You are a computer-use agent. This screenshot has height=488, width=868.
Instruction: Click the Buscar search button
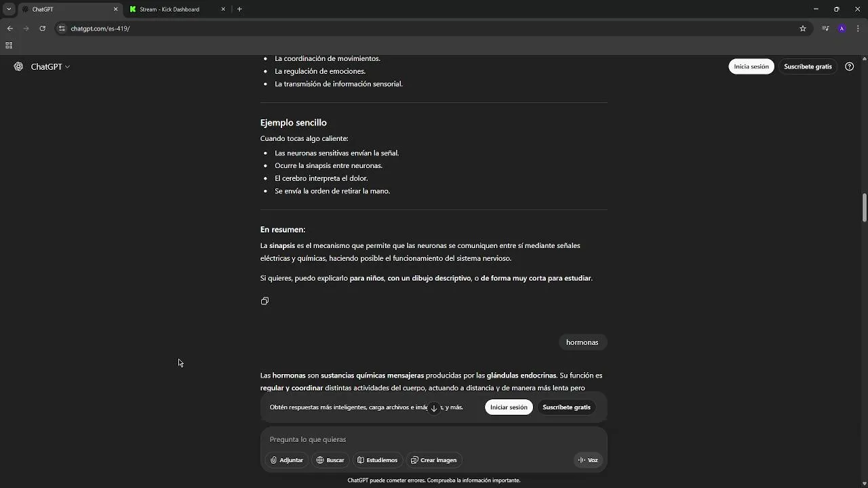330,460
